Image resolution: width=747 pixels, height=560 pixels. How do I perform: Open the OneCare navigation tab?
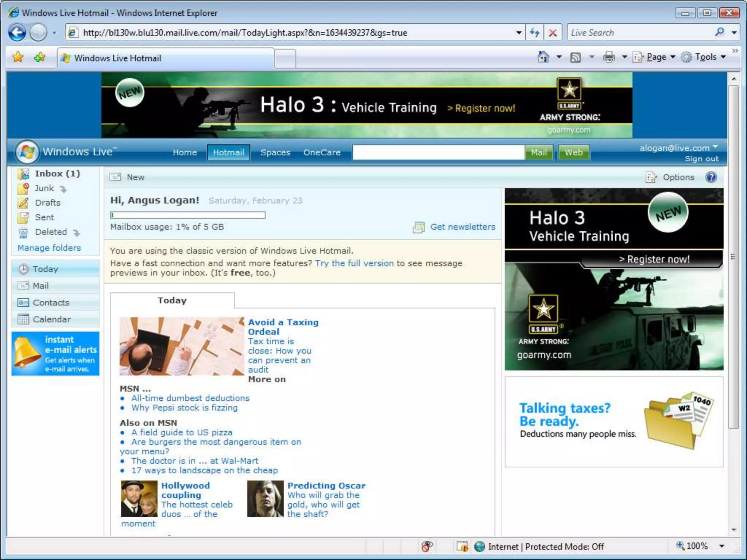point(322,152)
